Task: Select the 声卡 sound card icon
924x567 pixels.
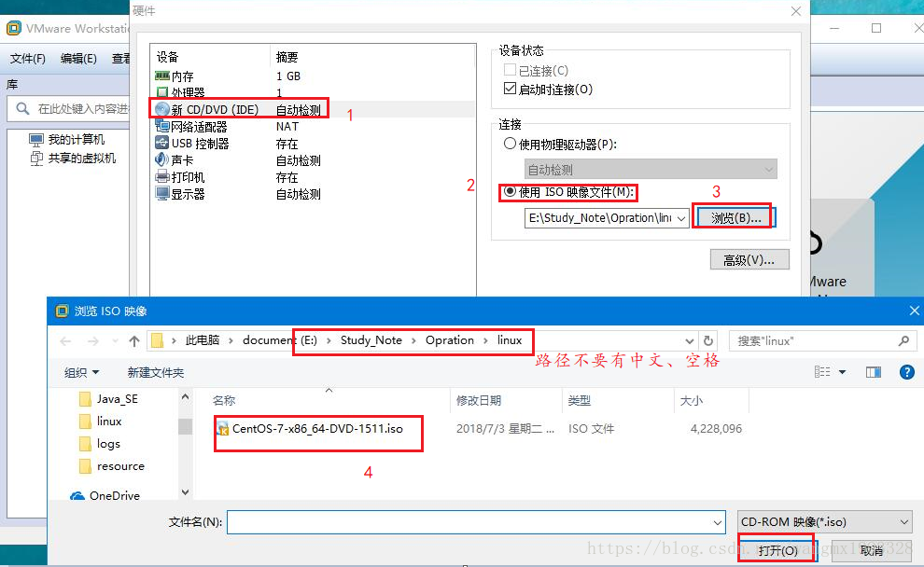Action: [x=162, y=159]
